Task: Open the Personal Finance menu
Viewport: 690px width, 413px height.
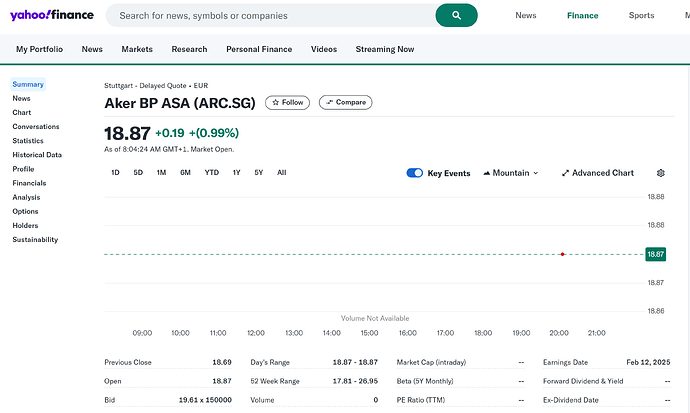Action: pyautogui.click(x=259, y=49)
